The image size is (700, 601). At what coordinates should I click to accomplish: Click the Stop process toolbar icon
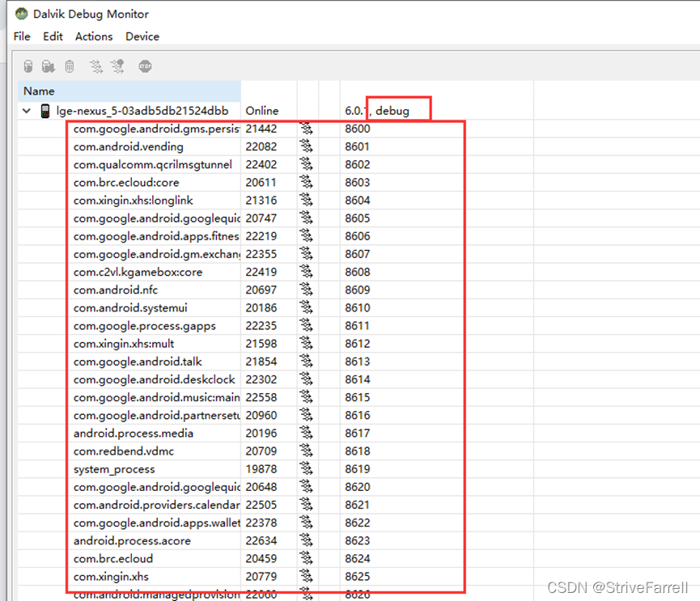(145, 66)
